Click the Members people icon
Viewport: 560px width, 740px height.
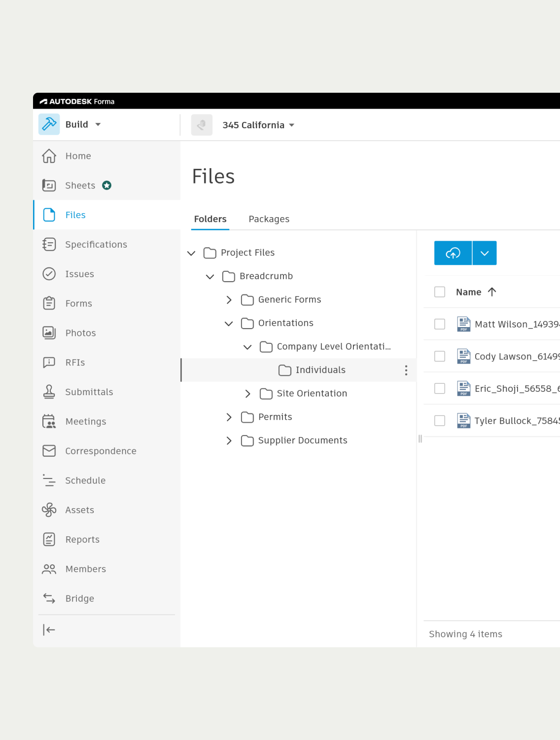[49, 569]
